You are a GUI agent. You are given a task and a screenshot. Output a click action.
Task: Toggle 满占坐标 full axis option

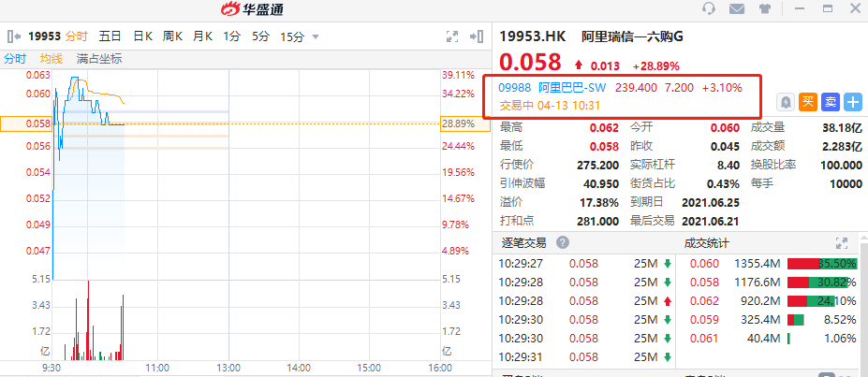[x=99, y=59]
